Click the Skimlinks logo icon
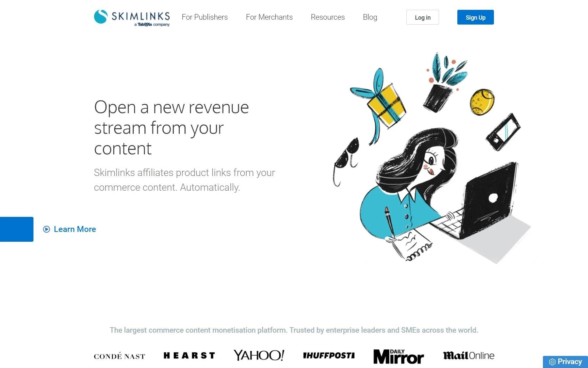This screenshot has width=588, height=368. pos(101,16)
